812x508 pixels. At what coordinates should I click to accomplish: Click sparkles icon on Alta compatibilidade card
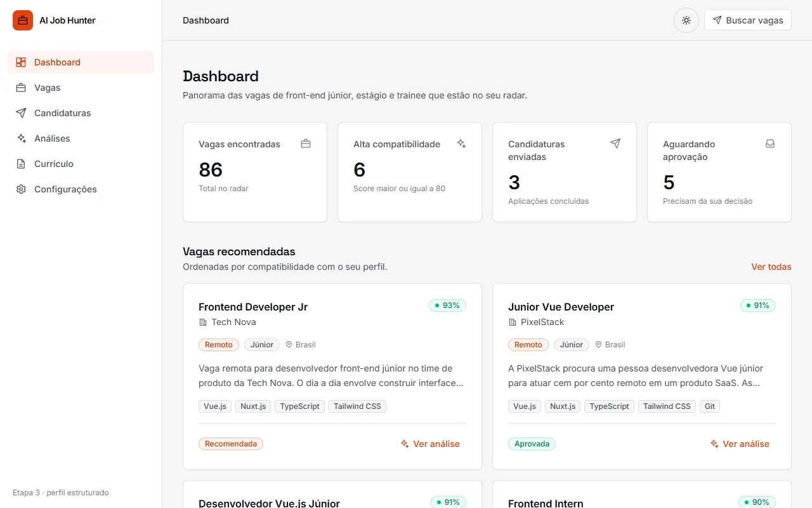[x=461, y=144]
